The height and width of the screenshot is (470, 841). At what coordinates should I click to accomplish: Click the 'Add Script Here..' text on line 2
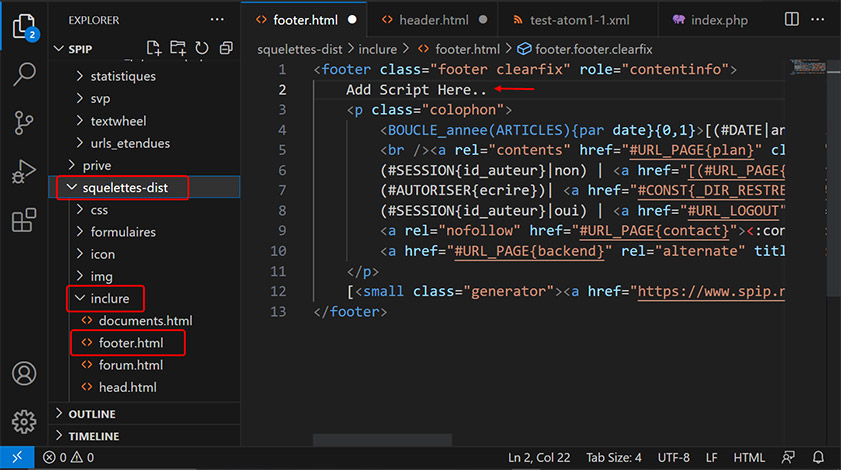click(x=416, y=90)
